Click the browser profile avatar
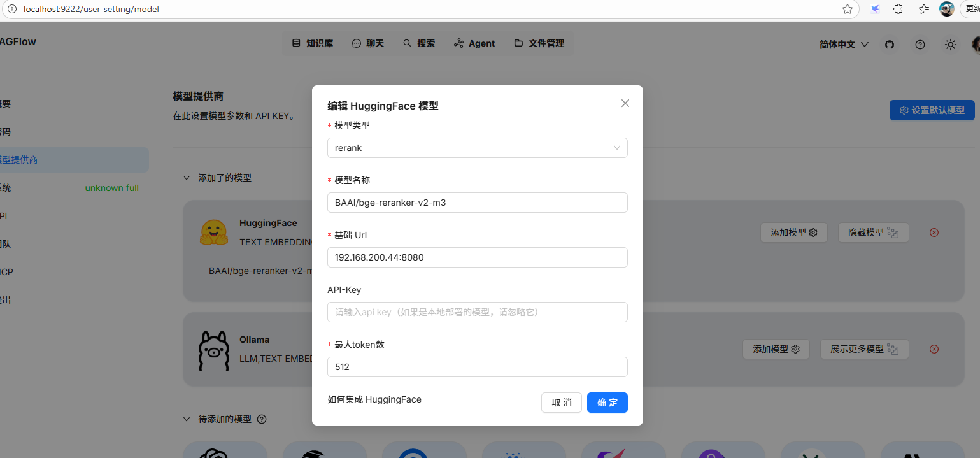Screen dimensions: 980x458 tap(947, 9)
